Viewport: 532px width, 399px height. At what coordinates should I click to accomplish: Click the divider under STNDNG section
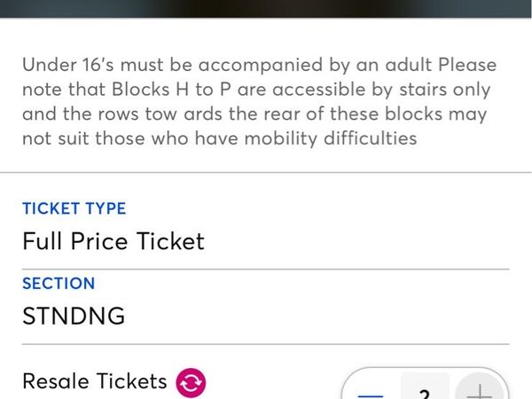(x=266, y=344)
